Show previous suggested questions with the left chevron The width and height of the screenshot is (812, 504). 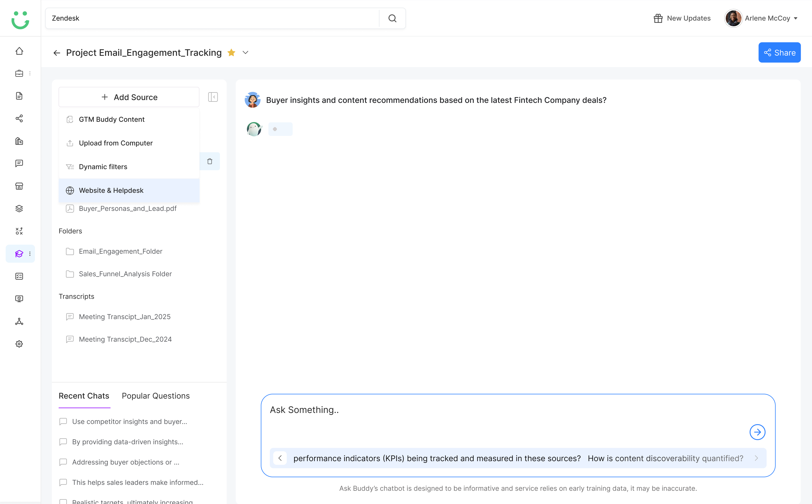280,458
